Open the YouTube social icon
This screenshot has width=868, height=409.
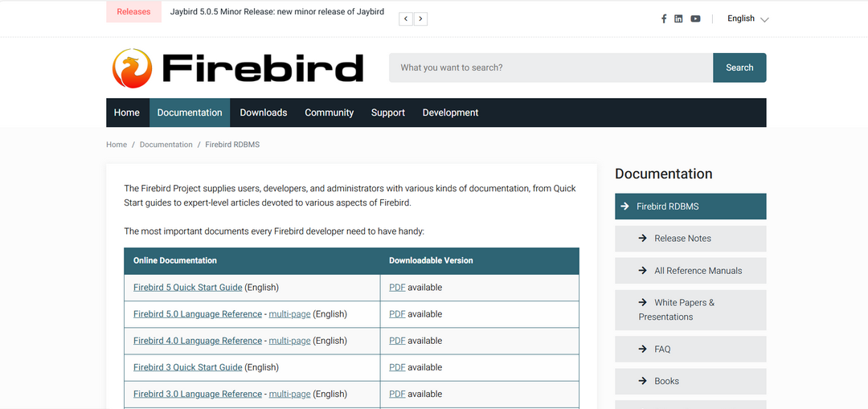(695, 18)
